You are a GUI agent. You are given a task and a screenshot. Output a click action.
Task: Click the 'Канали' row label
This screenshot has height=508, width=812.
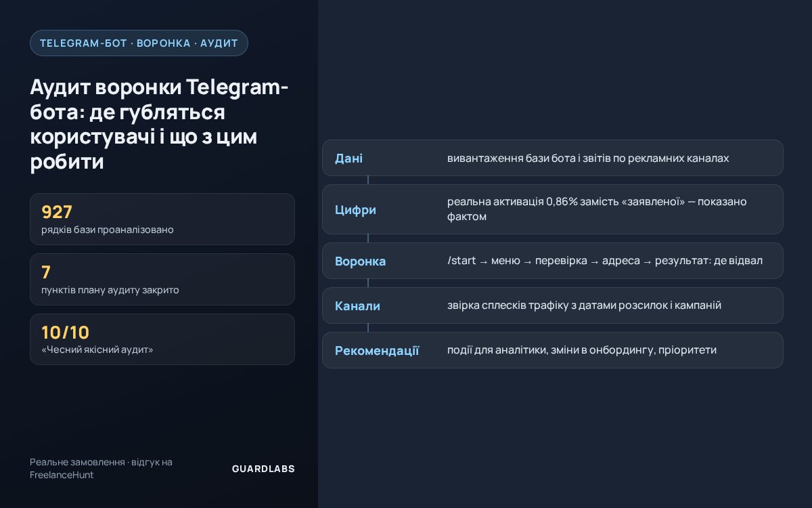[x=357, y=306]
